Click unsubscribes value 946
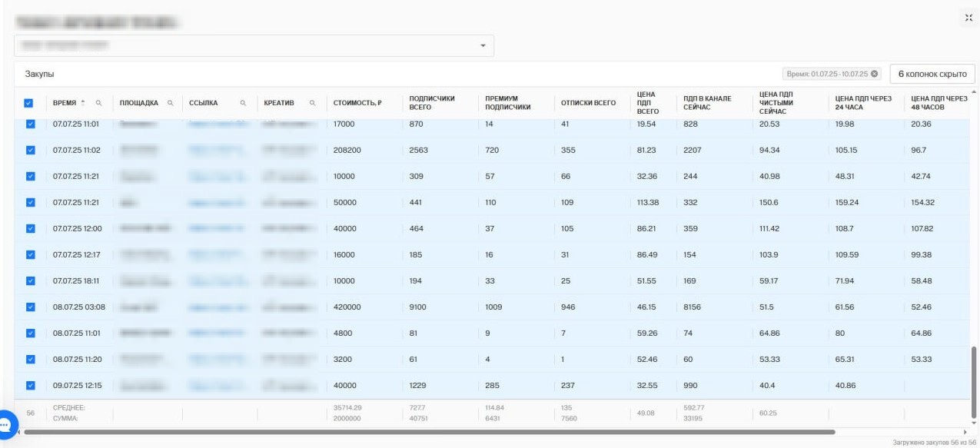 click(568, 307)
